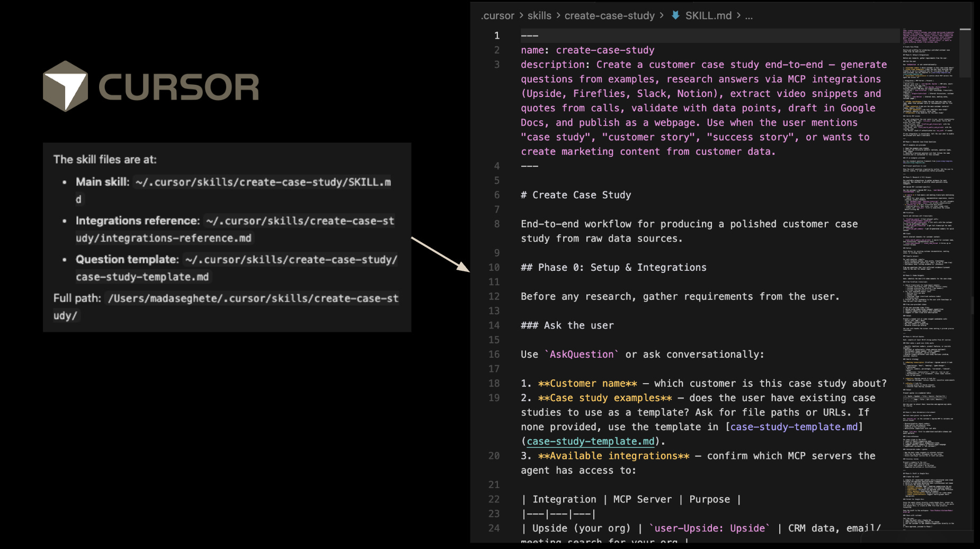Click line number 10 in the gutter
980x549 pixels.
[494, 268]
